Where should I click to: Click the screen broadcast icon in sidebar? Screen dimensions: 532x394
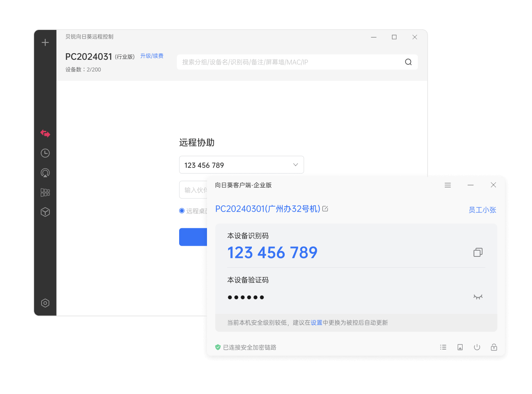pyautogui.click(x=45, y=172)
